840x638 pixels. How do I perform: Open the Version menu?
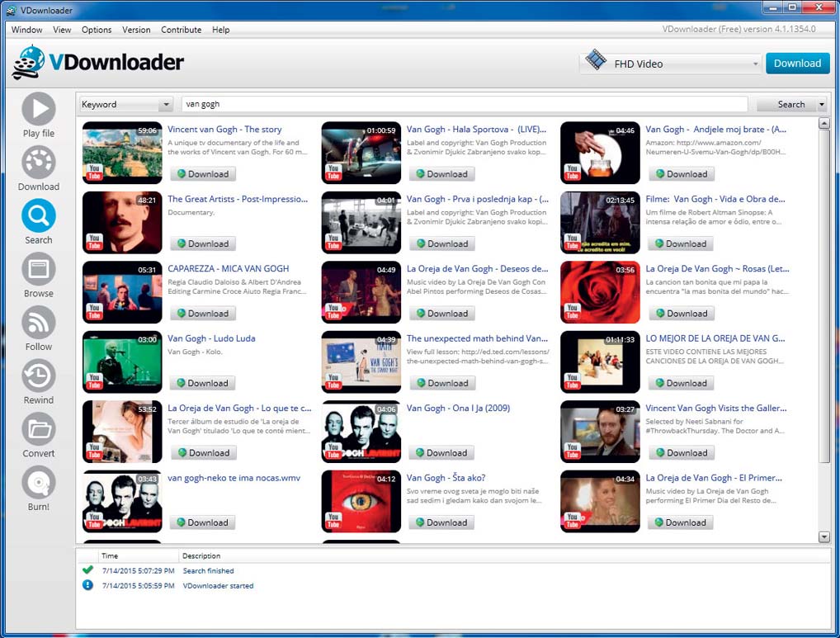pos(136,30)
